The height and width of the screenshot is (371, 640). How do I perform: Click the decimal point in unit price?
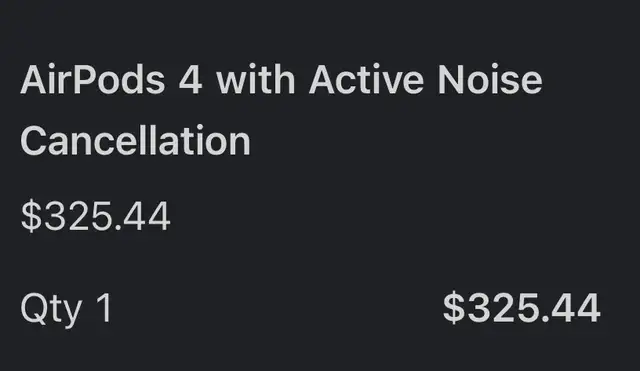click(118, 228)
